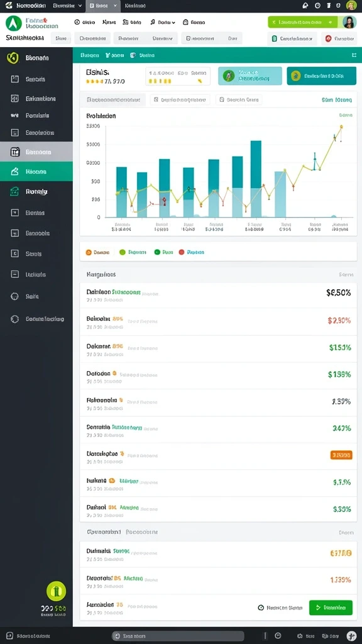This screenshot has width=362, height=644.
Task: Click the green house icon beside Romajg
Action: (15, 191)
